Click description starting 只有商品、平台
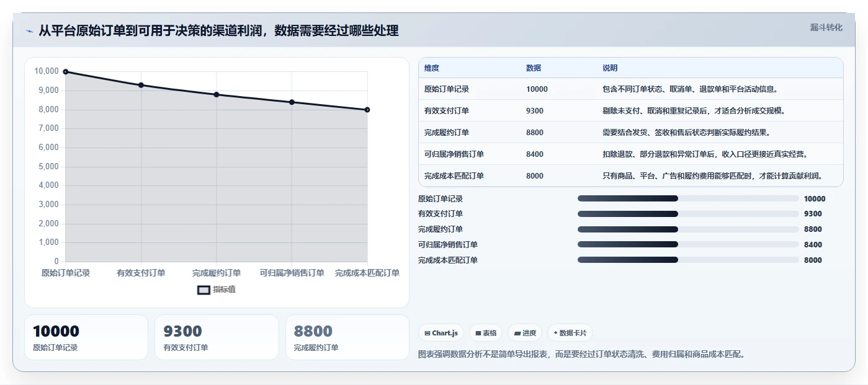This screenshot has height=385, width=868. [x=713, y=176]
